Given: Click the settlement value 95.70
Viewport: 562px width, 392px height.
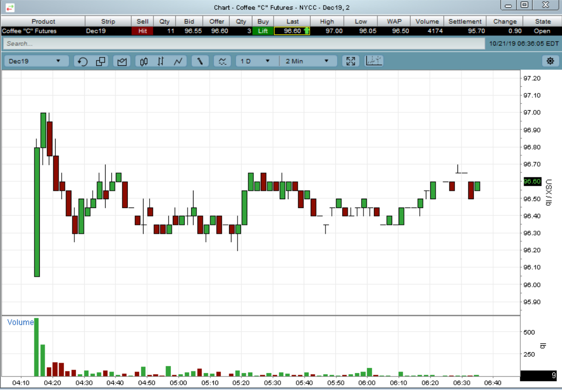Looking at the screenshot, I should 476,31.
